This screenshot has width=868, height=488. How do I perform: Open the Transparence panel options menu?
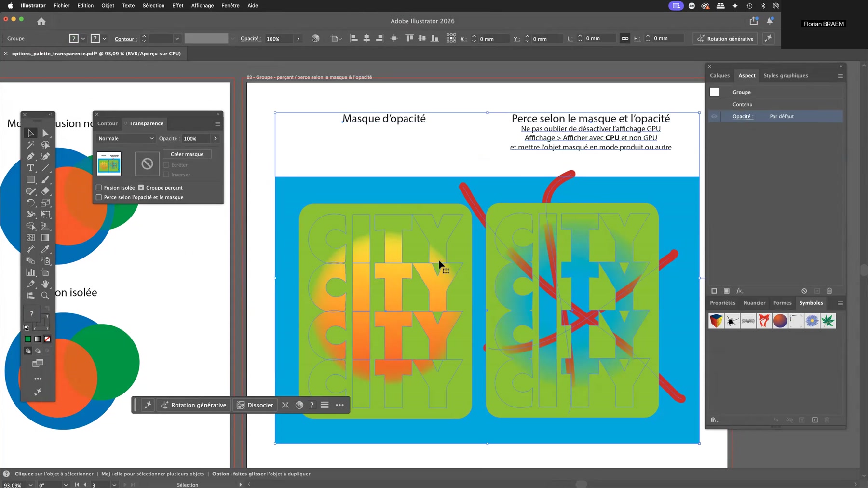217,124
